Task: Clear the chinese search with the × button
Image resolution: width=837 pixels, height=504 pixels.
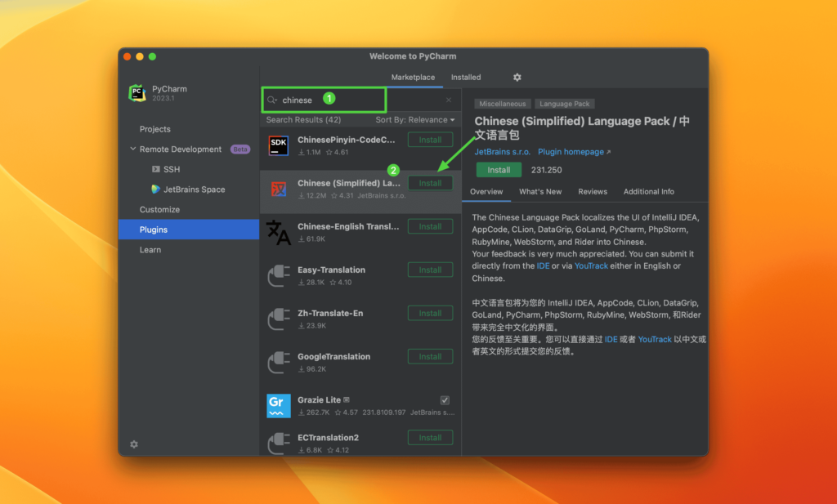Action: pyautogui.click(x=447, y=99)
